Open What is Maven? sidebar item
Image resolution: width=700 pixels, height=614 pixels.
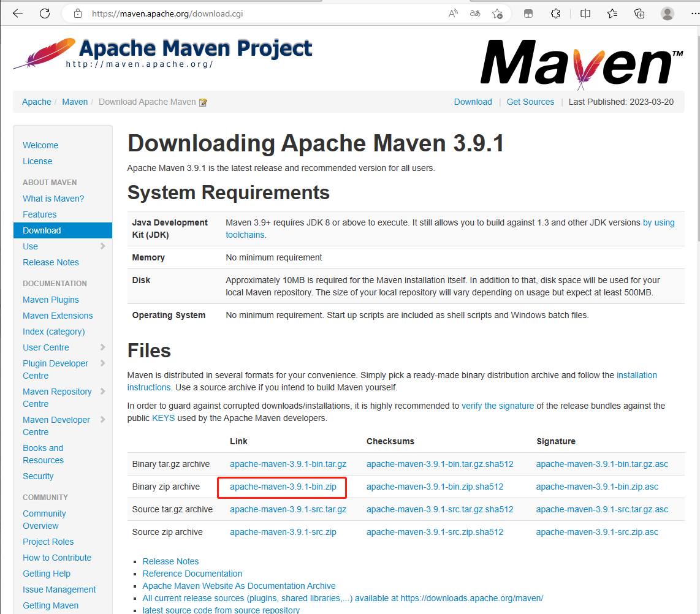click(x=53, y=199)
